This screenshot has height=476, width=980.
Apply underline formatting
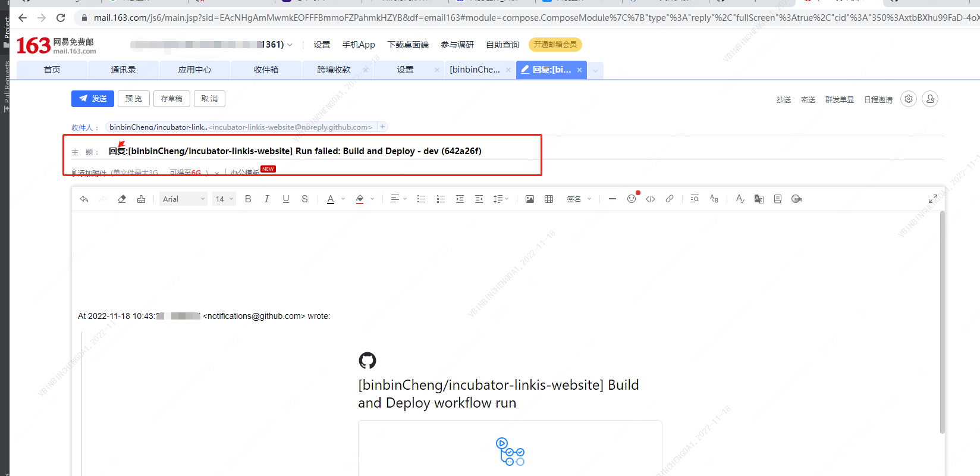click(286, 199)
